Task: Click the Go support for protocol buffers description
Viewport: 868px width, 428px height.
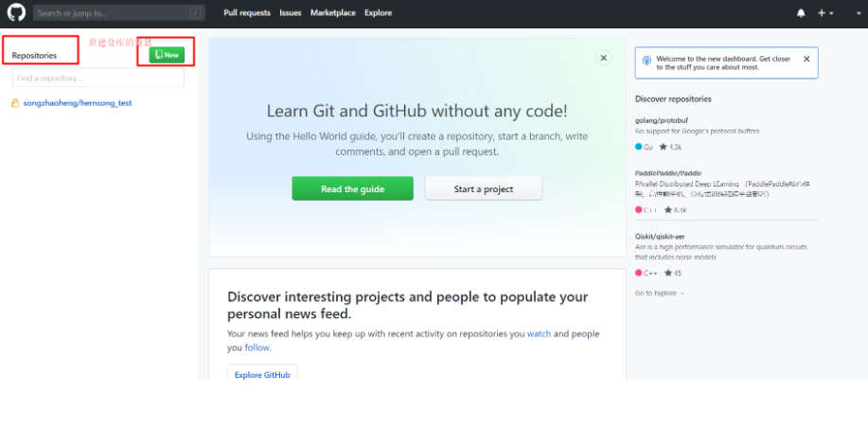Action: point(697,132)
